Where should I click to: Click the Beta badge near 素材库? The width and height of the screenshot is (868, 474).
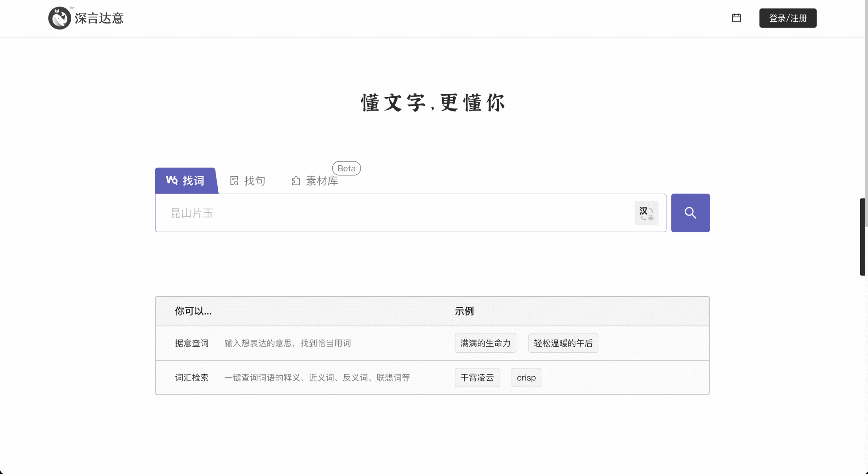click(x=346, y=168)
